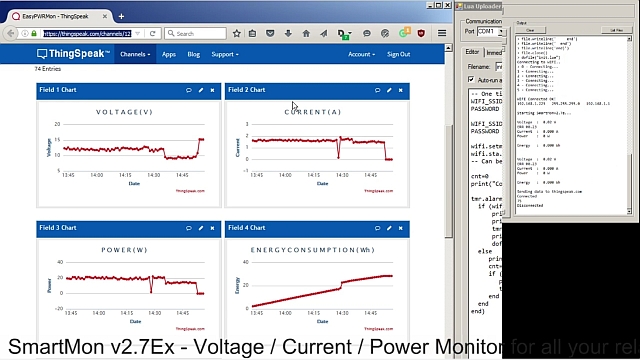Open the chat bubble toolbar icon
Screen dimensions: 640x360
(x=367, y=33)
